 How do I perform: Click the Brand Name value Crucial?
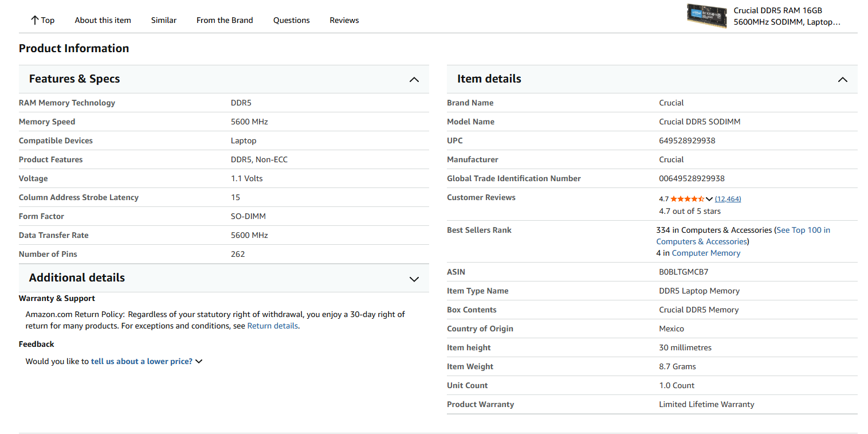[671, 103]
